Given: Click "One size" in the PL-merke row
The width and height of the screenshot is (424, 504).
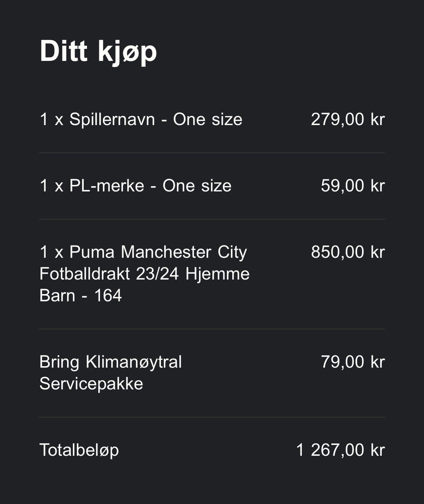Looking at the screenshot, I should point(197,186).
